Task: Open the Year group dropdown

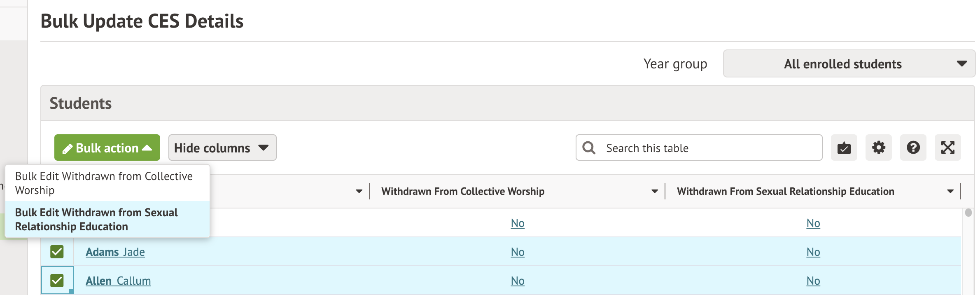Action: [849, 64]
